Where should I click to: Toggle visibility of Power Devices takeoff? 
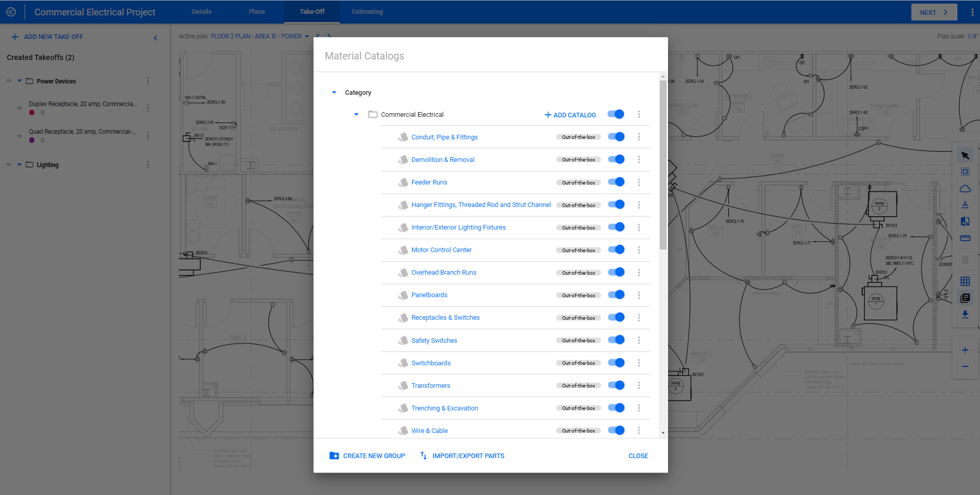pos(9,80)
